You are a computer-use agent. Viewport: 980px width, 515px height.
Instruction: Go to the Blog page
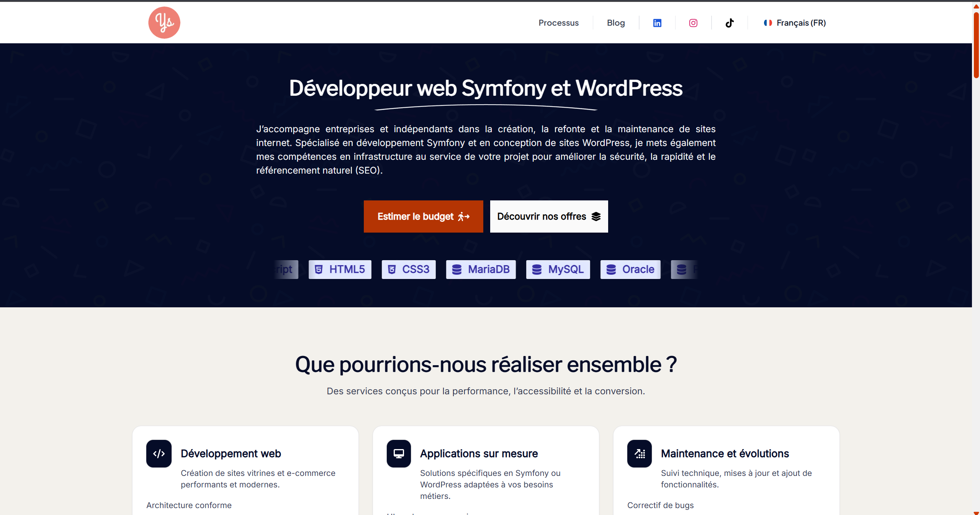[616, 23]
